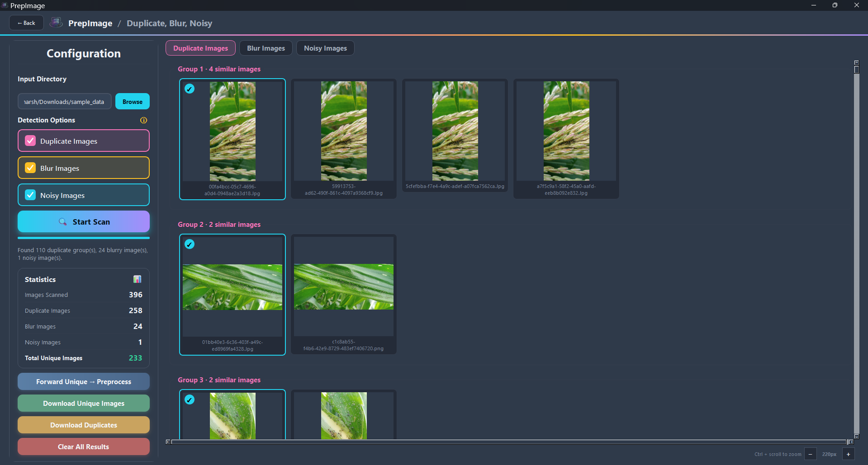Click the horizontal scrollbar right arrow
This screenshot has width=868, height=465.
[x=851, y=442]
